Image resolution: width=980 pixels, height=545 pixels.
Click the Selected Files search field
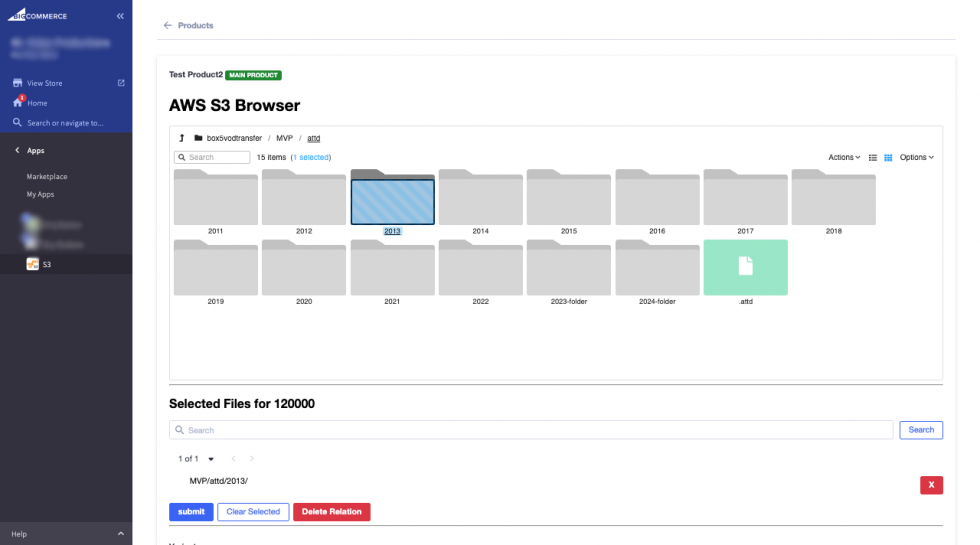(x=531, y=430)
